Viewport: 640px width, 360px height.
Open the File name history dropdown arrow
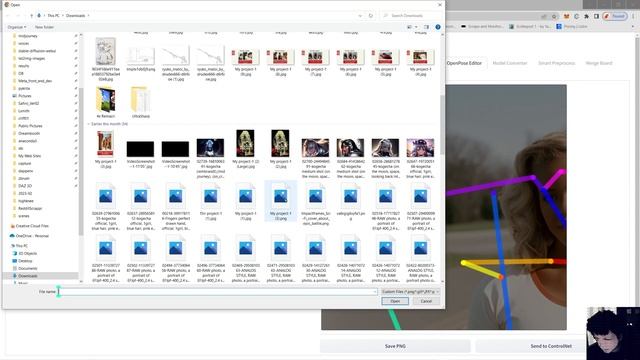375,292
